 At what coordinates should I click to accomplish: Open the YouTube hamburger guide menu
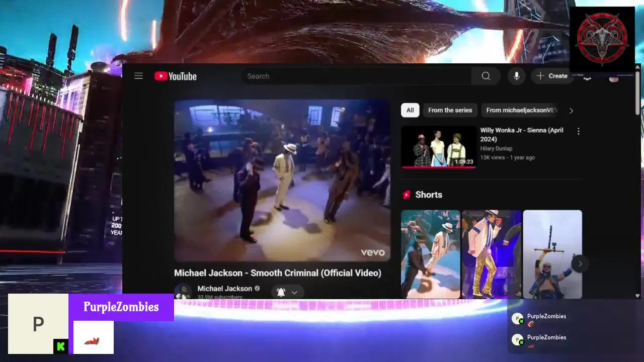pos(138,76)
